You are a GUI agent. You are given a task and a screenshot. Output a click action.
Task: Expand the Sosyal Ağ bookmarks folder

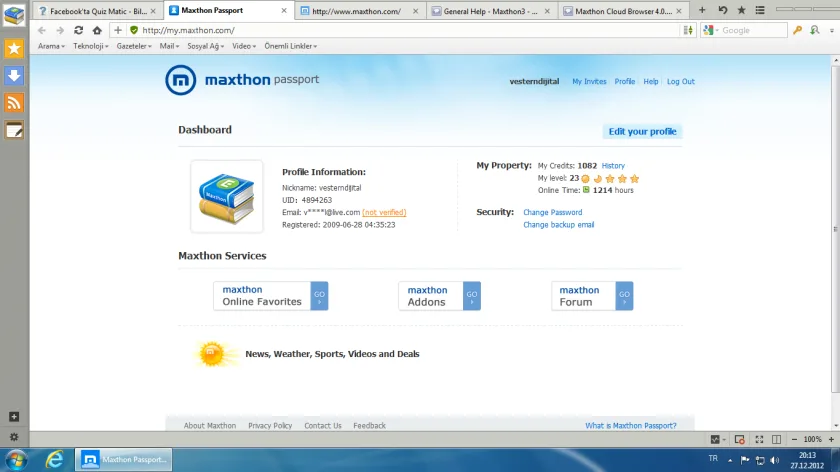click(x=205, y=46)
